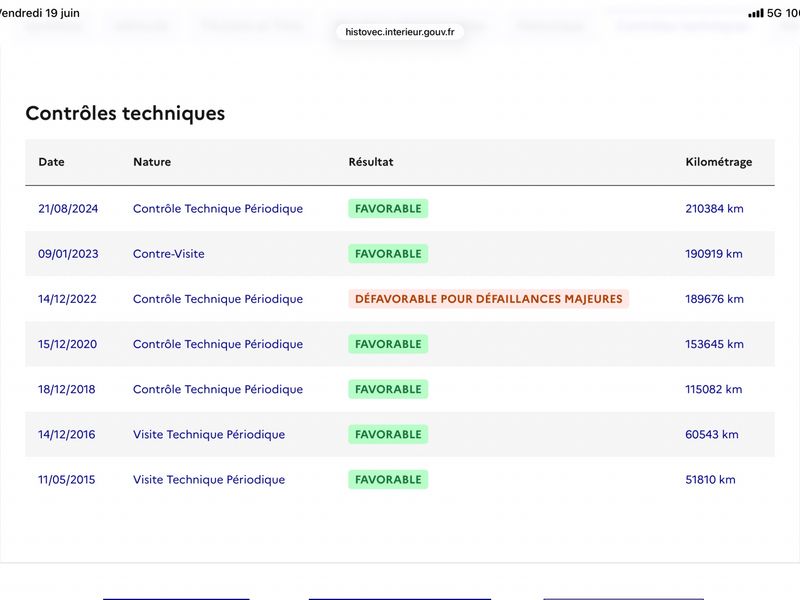Tap the cellular signal strength icon

click(756, 13)
